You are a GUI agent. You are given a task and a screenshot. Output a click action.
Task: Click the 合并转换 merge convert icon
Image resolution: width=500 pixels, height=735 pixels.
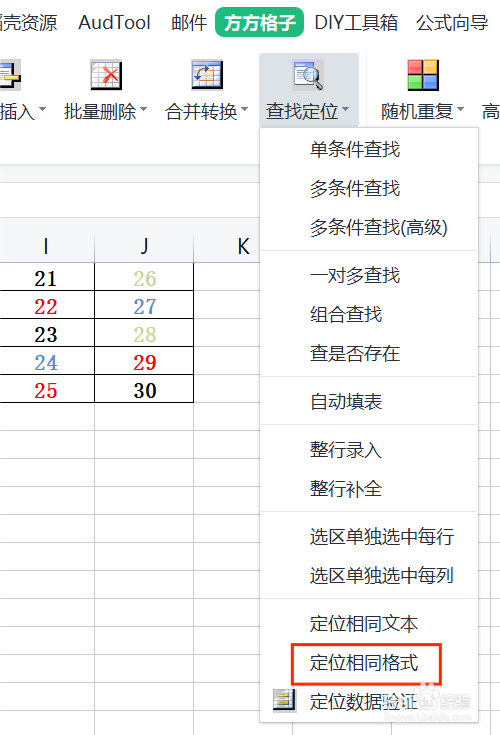207,75
